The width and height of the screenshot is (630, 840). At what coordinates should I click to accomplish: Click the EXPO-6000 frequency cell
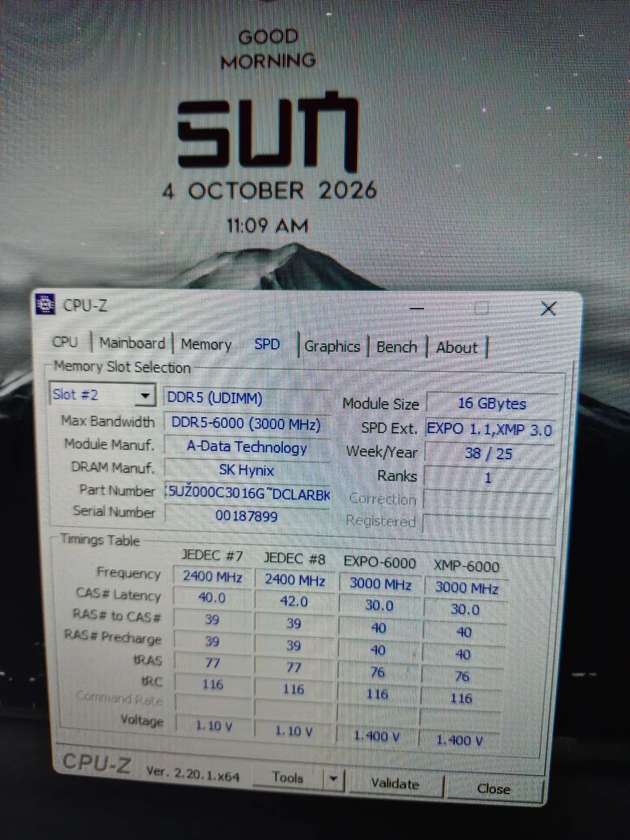click(x=380, y=583)
